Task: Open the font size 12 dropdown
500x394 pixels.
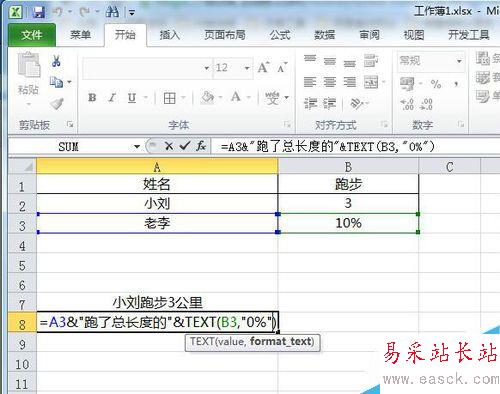Action: coord(247,68)
